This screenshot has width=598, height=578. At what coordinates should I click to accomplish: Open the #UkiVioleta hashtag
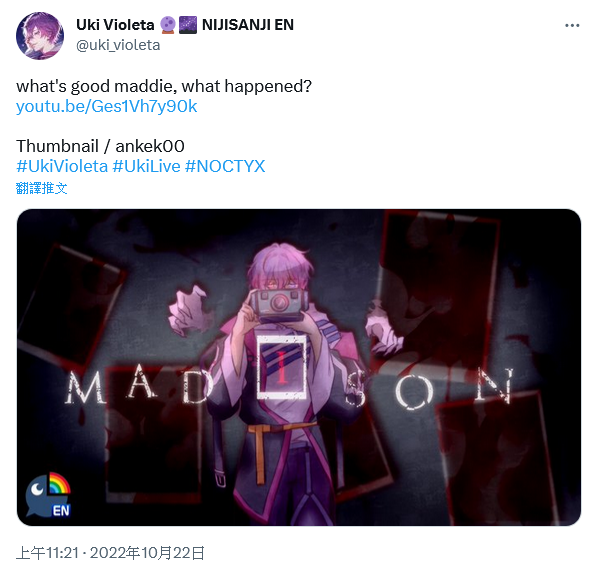click(62, 166)
